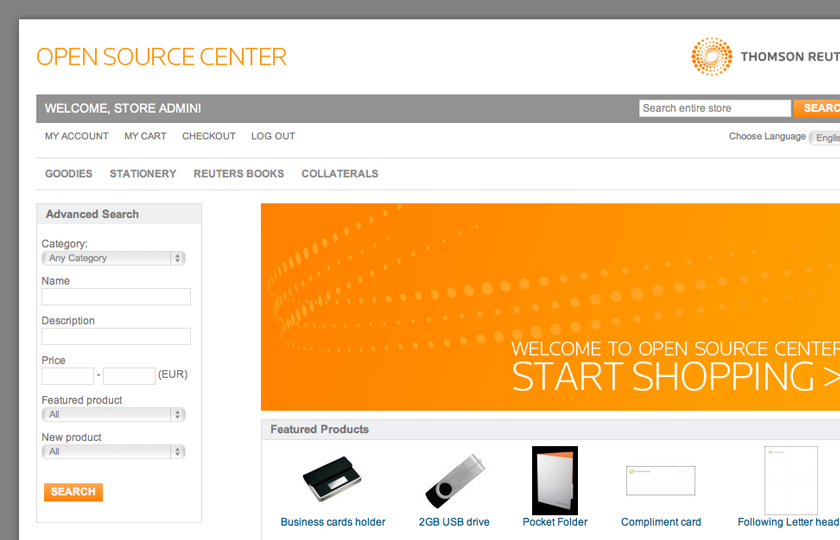The width and height of the screenshot is (840, 540).
Task: Click the Description input field
Action: pos(116,336)
